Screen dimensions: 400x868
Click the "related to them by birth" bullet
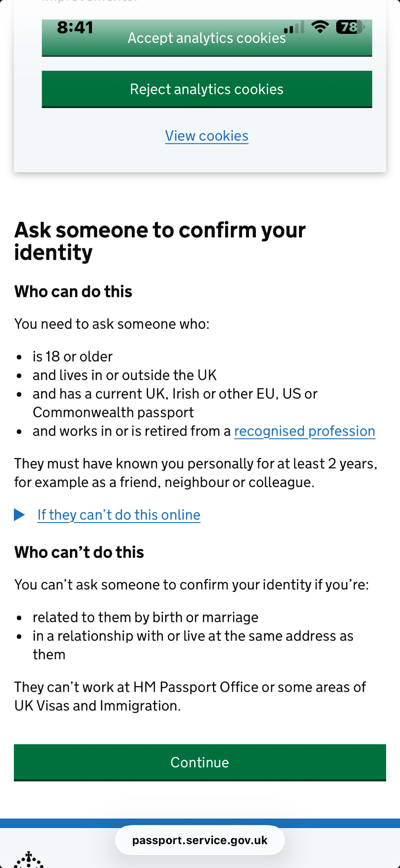coord(145,617)
